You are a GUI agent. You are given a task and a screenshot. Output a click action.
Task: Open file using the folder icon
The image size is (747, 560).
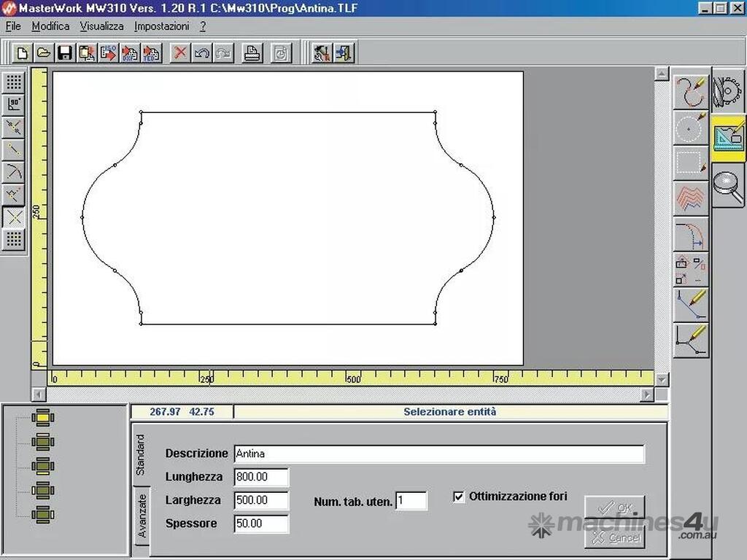click(x=44, y=53)
